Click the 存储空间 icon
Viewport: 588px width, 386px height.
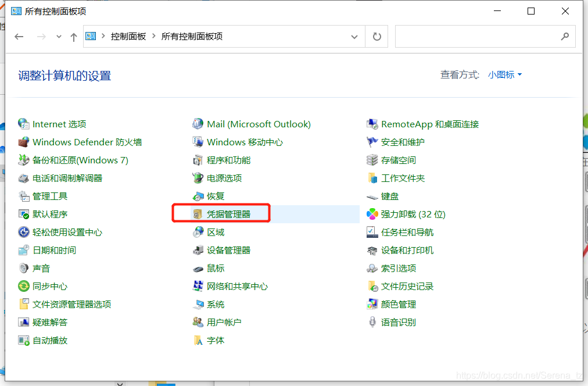[x=372, y=160]
